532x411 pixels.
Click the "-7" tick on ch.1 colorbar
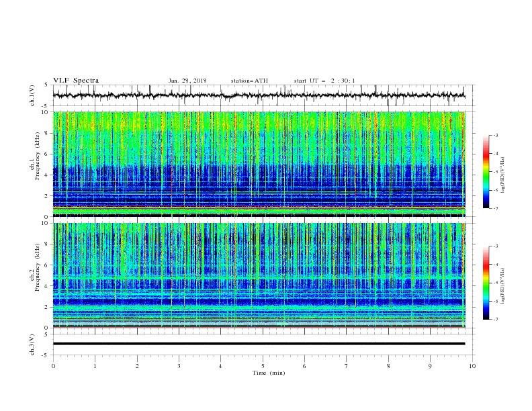(495, 208)
